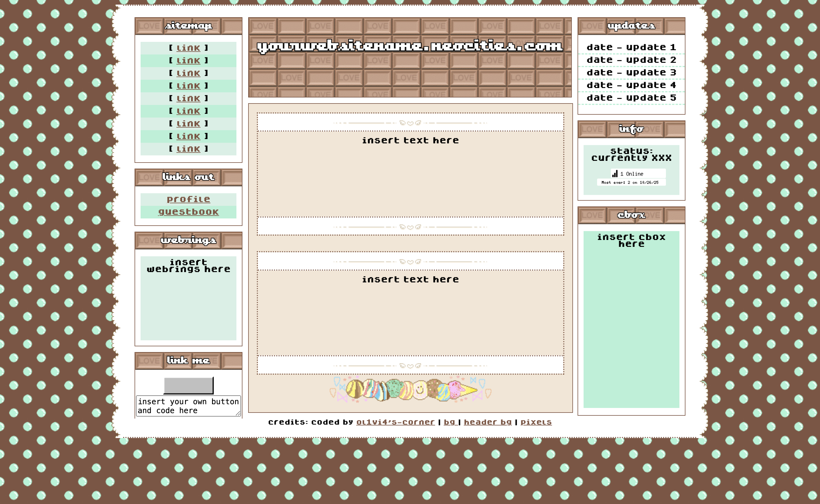Follow the pixels credit link
Image resolution: width=820 pixels, height=504 pixels.
tap(536, 422)
